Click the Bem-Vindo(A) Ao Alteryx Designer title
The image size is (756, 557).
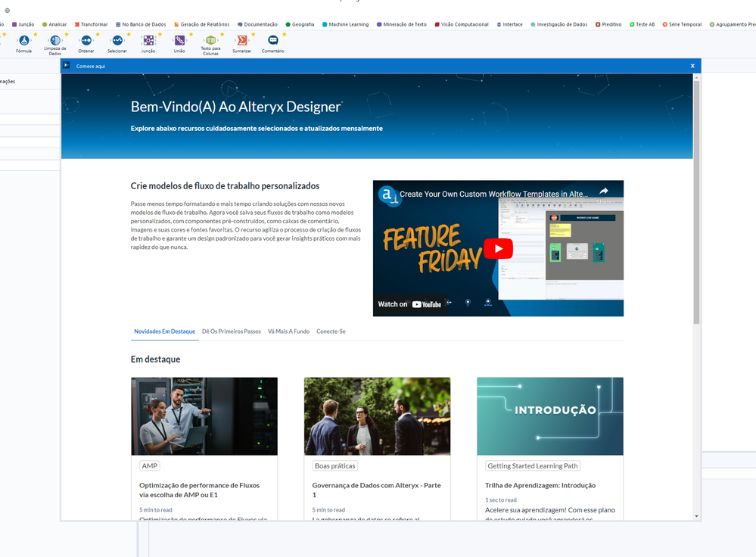point(236,107)
